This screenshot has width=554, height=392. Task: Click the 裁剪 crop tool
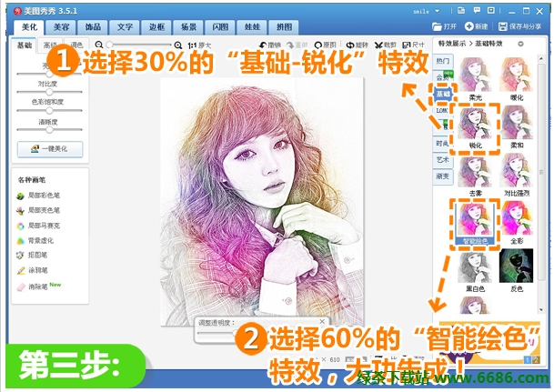click(386, 45)
